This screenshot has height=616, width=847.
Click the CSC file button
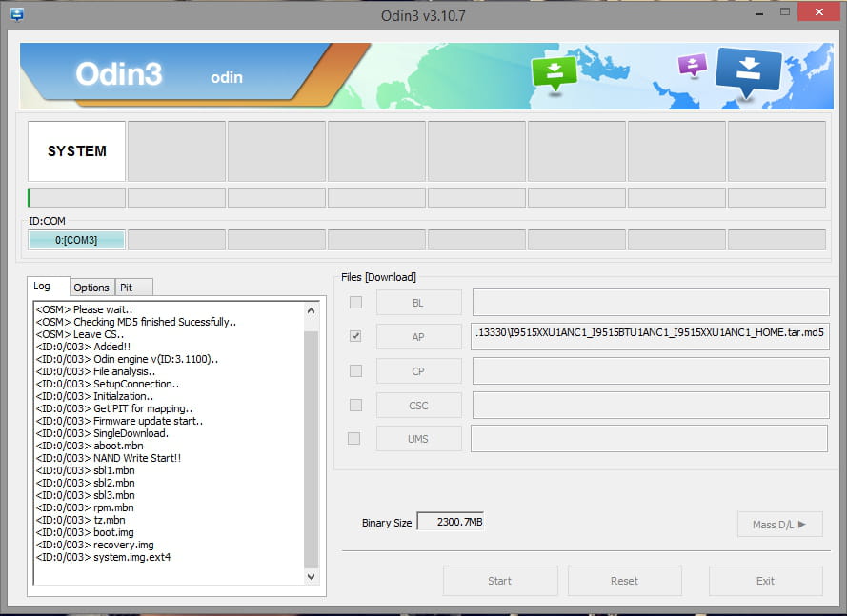tap(418, 406)
